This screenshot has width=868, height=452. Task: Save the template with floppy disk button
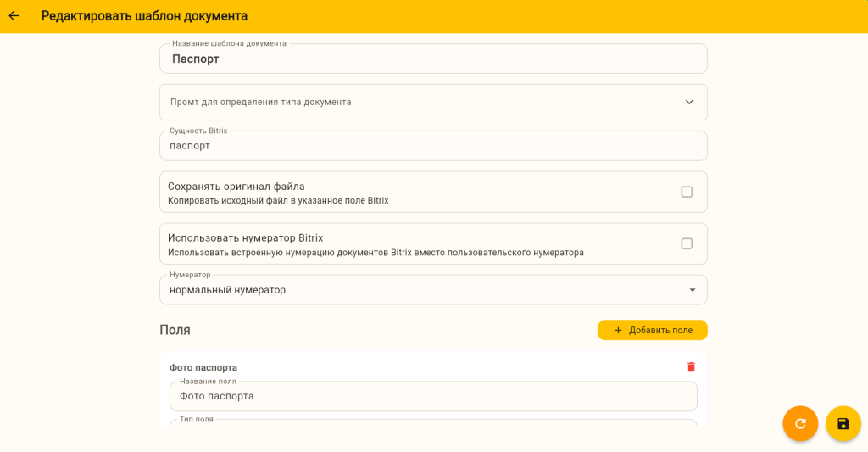(x=843, y=423)
